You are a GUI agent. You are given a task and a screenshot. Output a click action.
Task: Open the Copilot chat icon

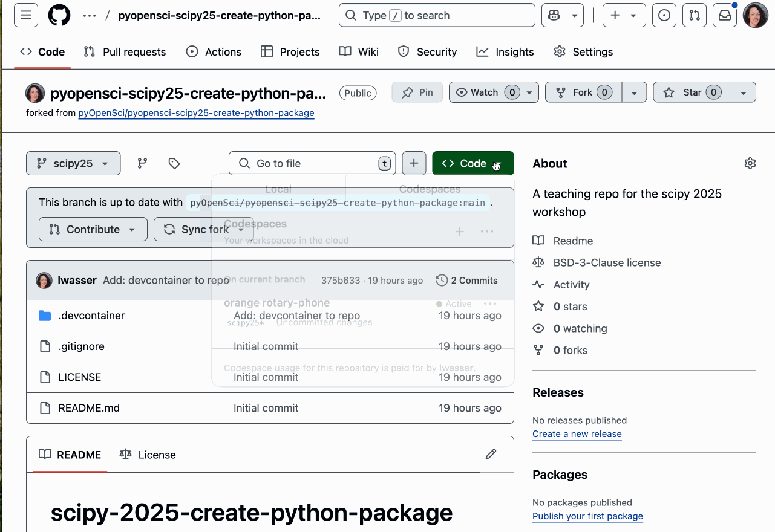point(554,16)
